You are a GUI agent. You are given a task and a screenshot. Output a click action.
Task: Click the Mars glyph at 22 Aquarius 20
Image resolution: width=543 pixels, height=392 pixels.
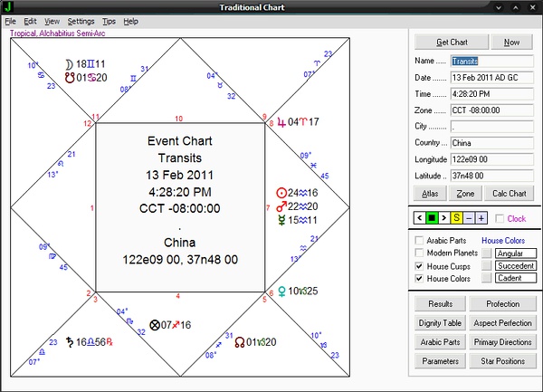pos(281,206)
